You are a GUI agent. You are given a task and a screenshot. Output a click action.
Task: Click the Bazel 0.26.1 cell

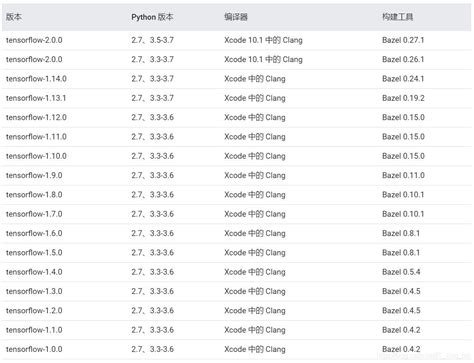click(x=403, y=59)
